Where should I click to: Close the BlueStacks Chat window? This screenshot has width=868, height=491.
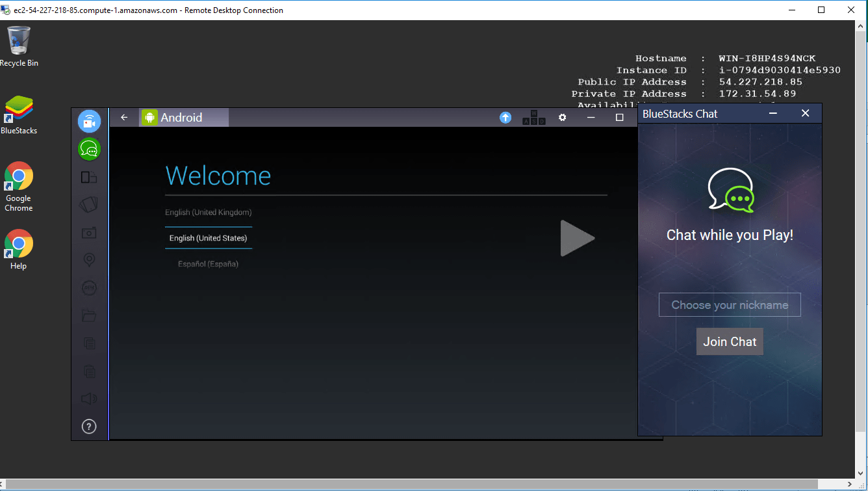click(806, 114)
